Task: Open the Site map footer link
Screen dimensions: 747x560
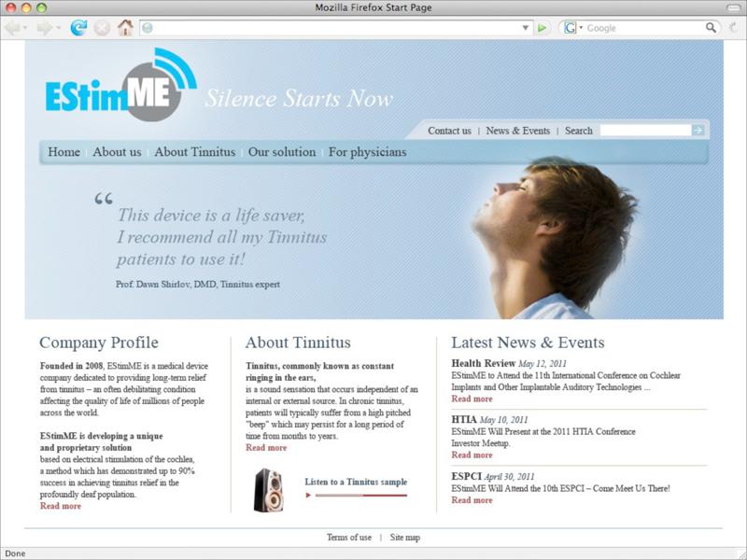Action: coord(405,538)
